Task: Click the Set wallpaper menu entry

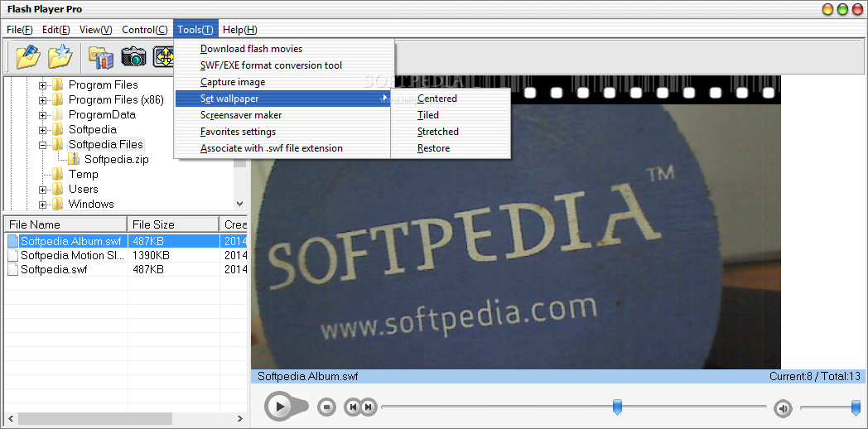Action: [x=283, y=99]
